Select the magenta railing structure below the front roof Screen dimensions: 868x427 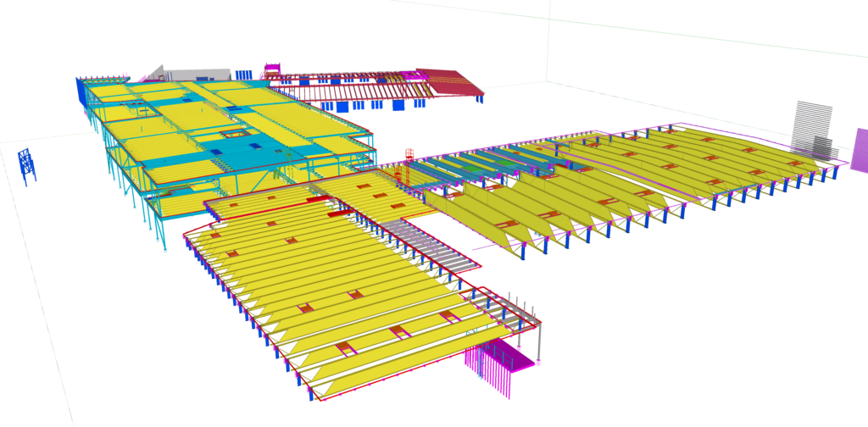[498, 368]
